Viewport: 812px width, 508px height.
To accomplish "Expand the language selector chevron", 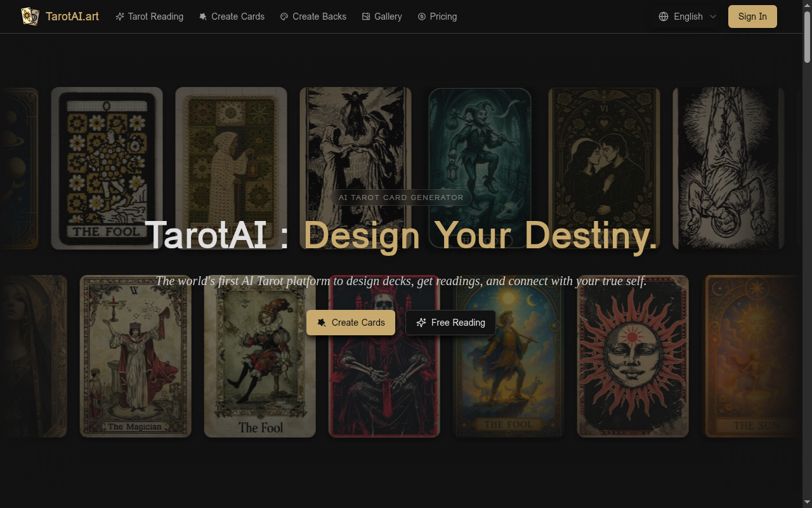I will [713, 17].
